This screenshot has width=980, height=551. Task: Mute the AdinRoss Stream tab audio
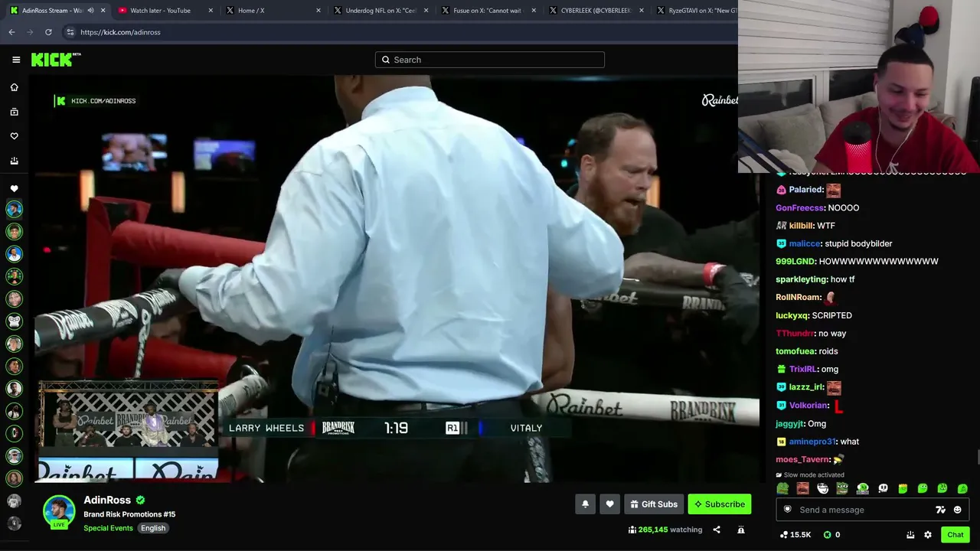(90, 11)
